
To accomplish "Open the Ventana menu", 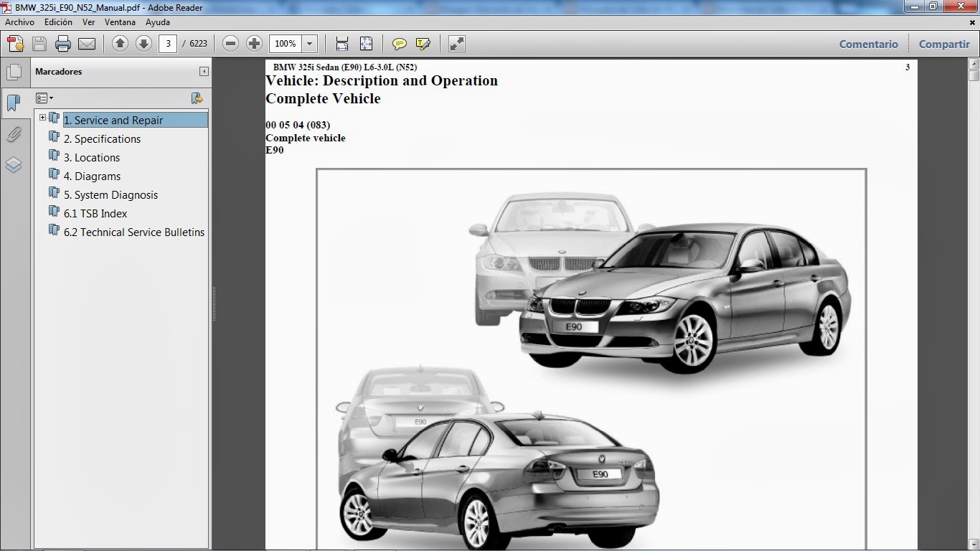I will coord(120,22).
